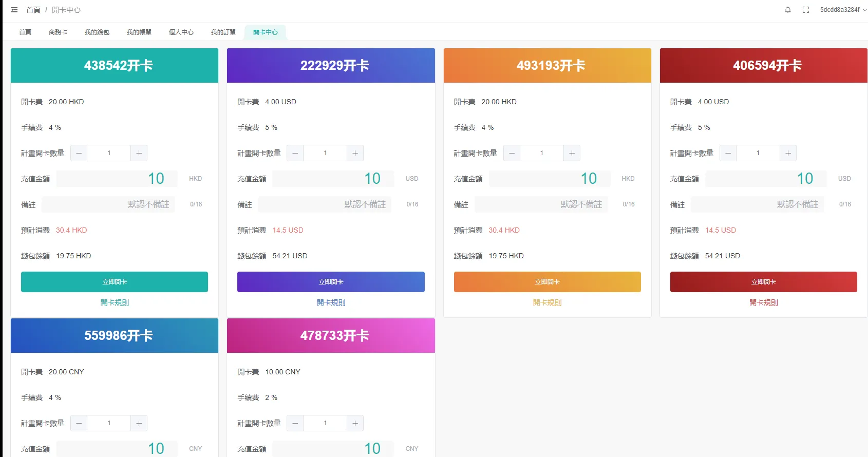Toggle fullscreen mode icon
868x457 pixels.
click(805, 10)
